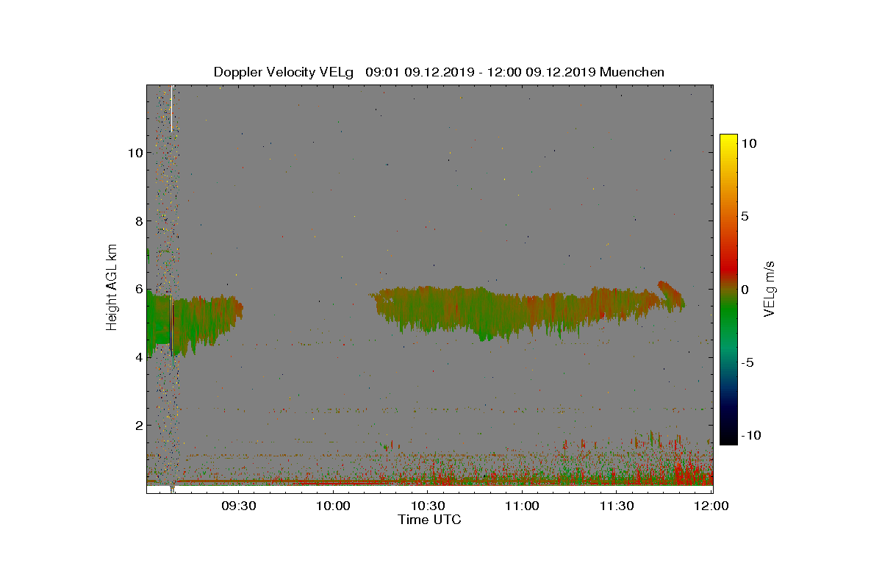The width and height of the screenshot is (882, 588).
Task: Click the 12:00 time tick label
Action: click(711, 506)
